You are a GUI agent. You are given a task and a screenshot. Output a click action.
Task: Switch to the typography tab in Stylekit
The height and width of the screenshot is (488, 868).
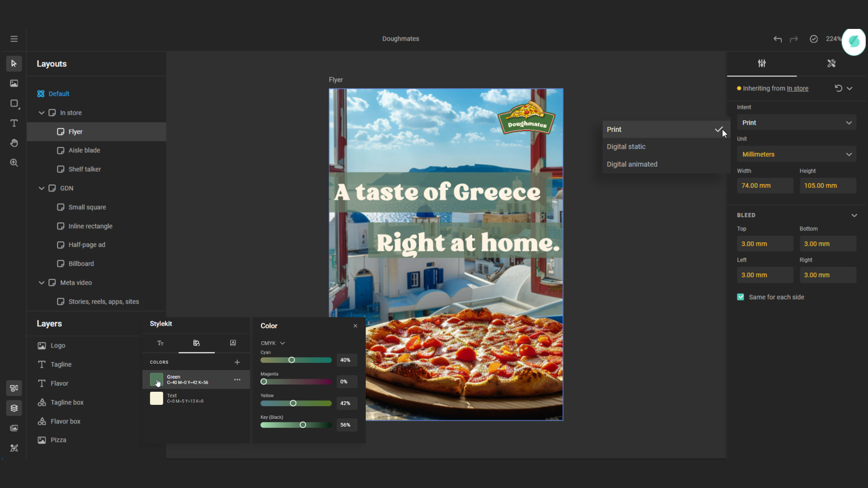click(160, 343)
